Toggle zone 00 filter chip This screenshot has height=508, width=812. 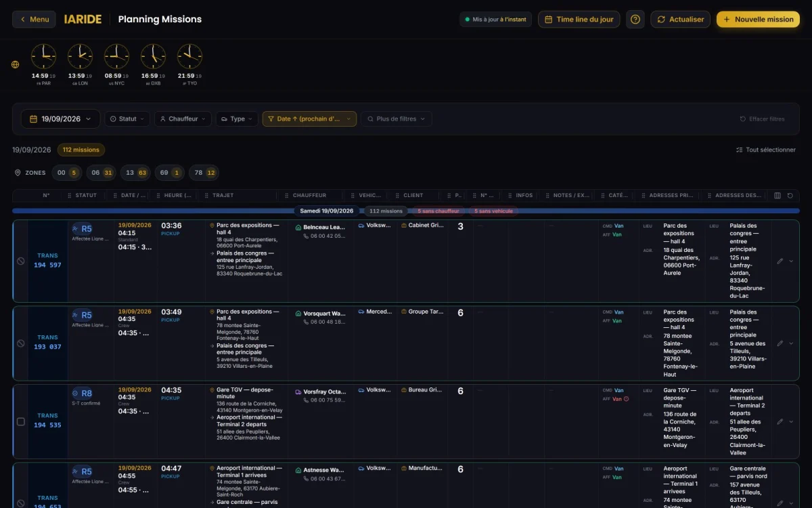[67, 173]
